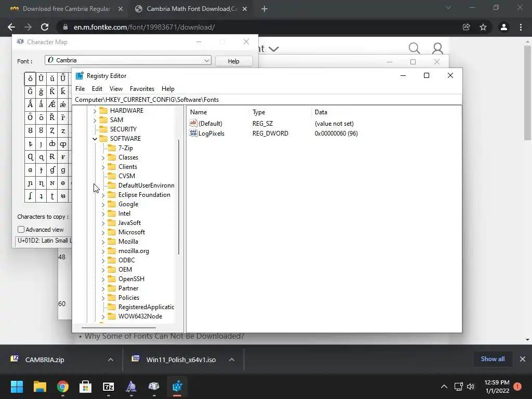This screenshot has width=532, height=399.
Task: Click the Registry Editor address bar path
Action: (268, 100)
